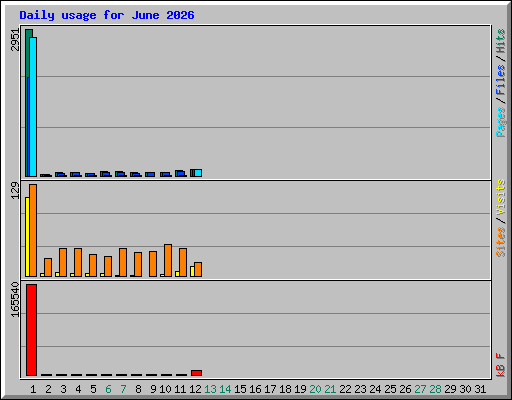Click day 1 on the x-axis
Image resolution: width=512 pixels, height=400 pixels.
click(x=33, y=389)
